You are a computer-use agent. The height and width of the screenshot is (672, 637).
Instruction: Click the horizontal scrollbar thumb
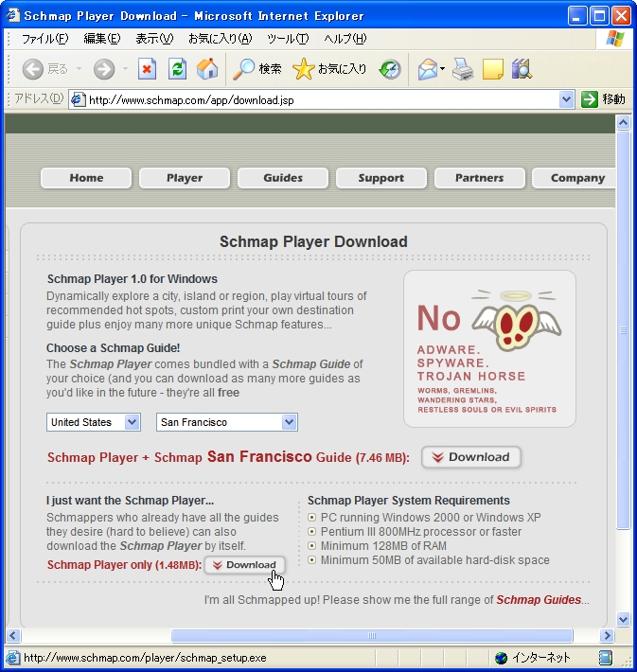pos(372,635)
